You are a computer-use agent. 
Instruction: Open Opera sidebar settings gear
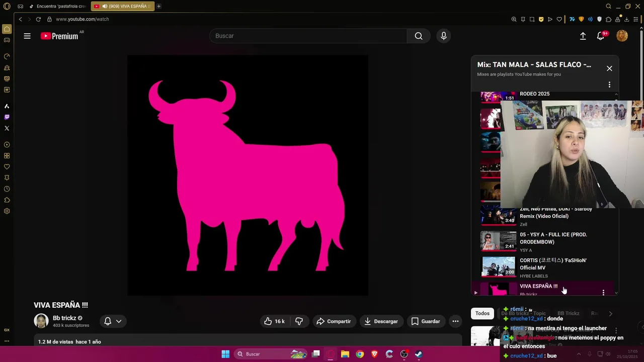coord(7,211)
